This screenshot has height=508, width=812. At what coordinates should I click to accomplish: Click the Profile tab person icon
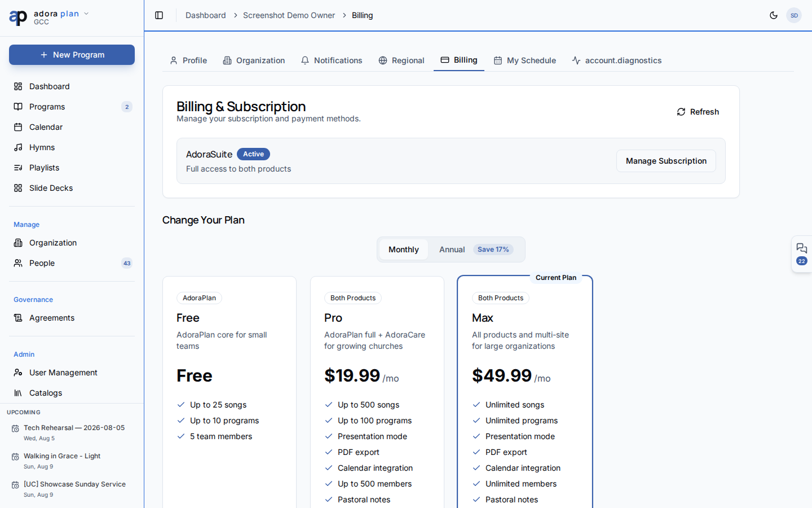(x=174, y=60)
